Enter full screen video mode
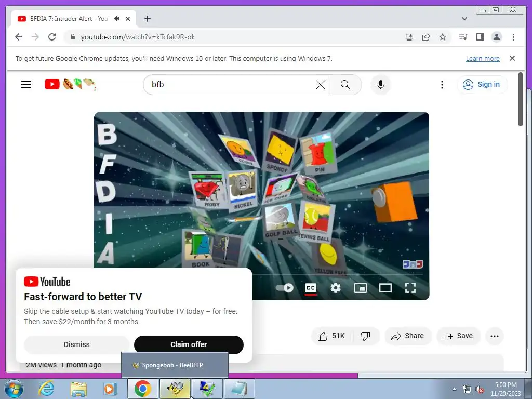The width and height of the screenshot is (532, 399). point(410,288)
